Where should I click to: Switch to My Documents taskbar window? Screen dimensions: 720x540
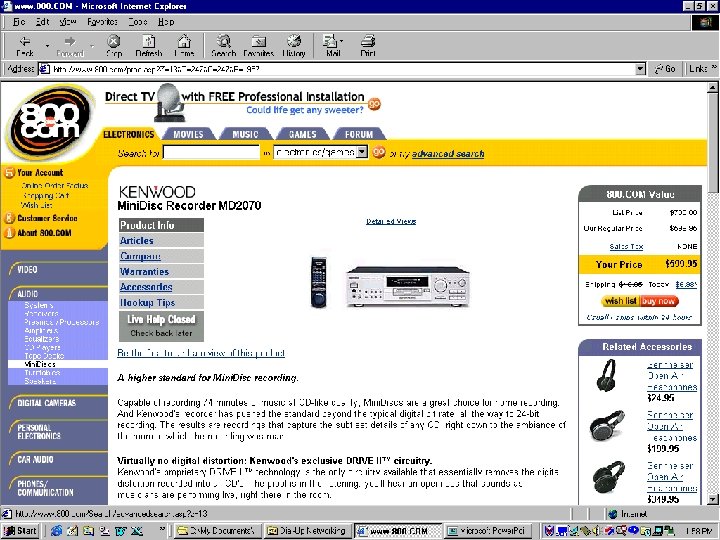click(218, 531)
